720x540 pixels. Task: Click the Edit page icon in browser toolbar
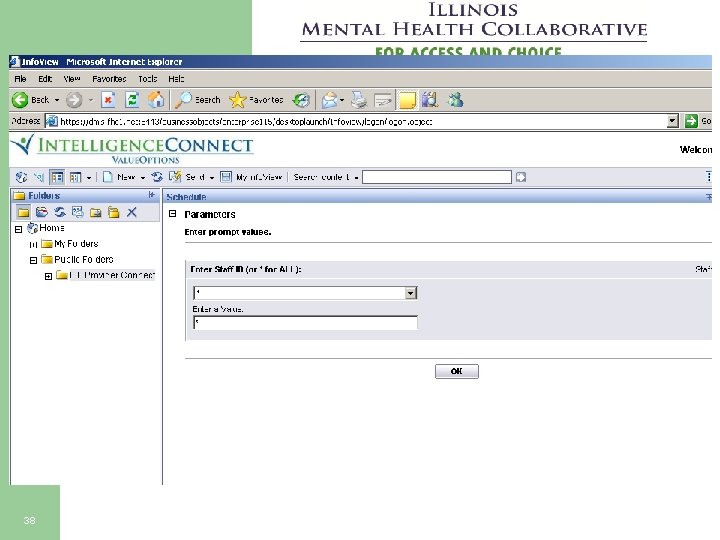point(382,100)
